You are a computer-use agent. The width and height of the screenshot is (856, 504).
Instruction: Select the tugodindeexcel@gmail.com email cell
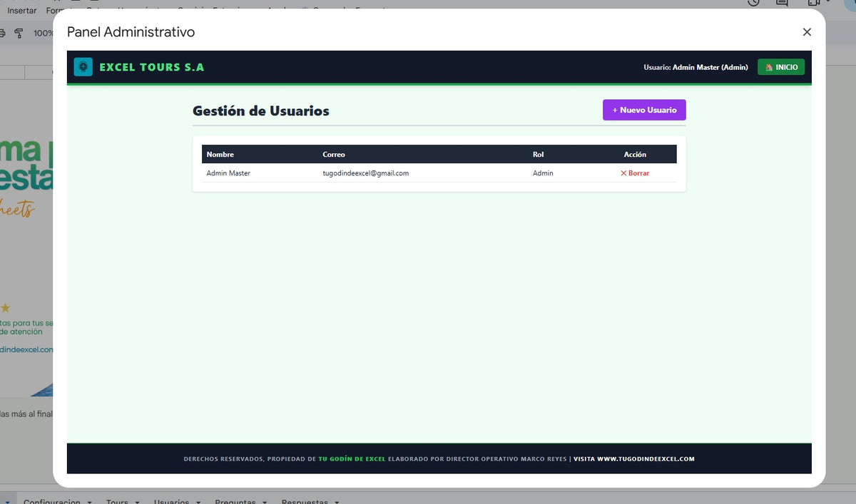[366, 173]
